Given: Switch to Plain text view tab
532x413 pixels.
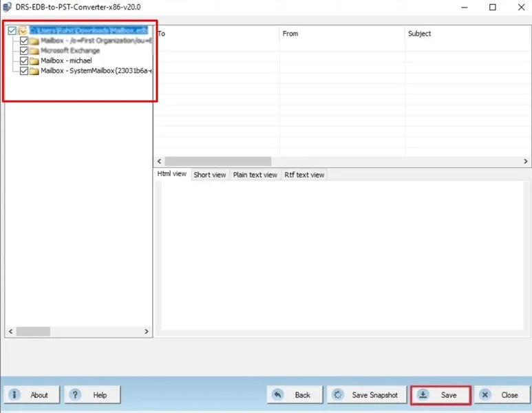Looking at the screenshot, I should point(255,175).
